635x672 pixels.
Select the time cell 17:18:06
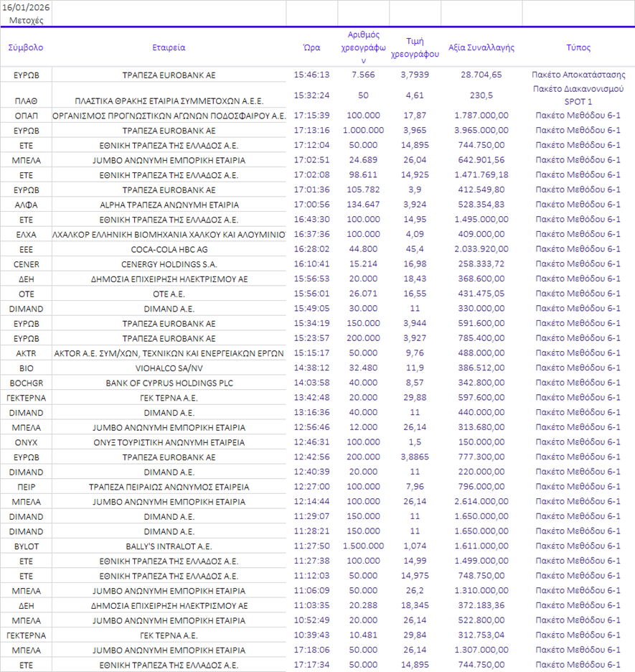[311, 650]
